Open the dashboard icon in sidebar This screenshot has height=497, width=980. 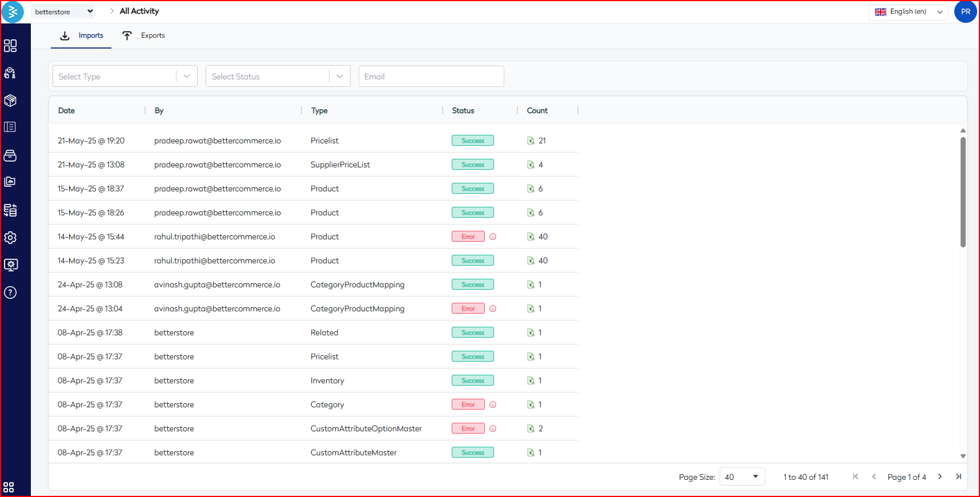click(x=10, y=46)
